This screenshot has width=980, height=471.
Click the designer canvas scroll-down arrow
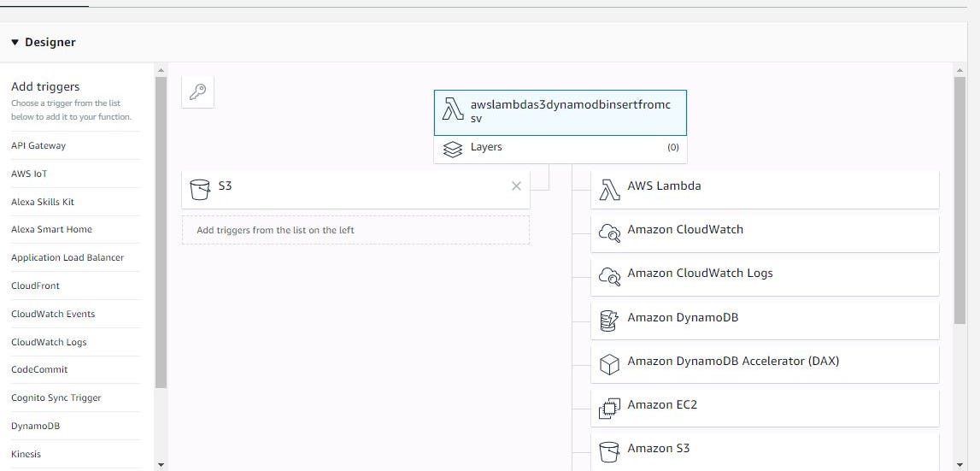[960, 464]
